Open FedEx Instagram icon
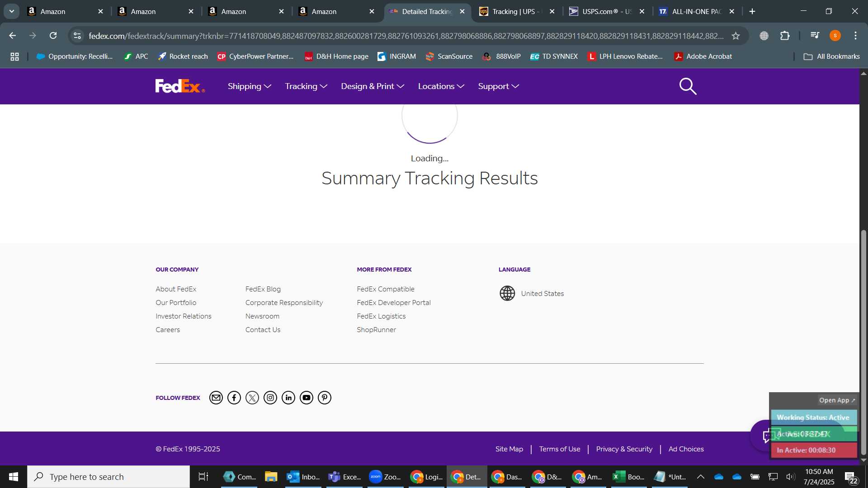This screenshot has width=868, height=488. 270,398
